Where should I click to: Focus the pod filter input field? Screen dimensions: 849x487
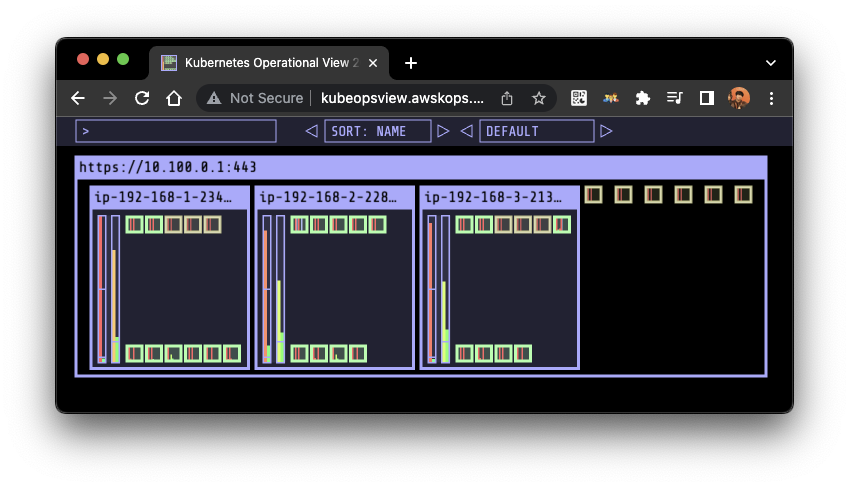tap(176, 131)
